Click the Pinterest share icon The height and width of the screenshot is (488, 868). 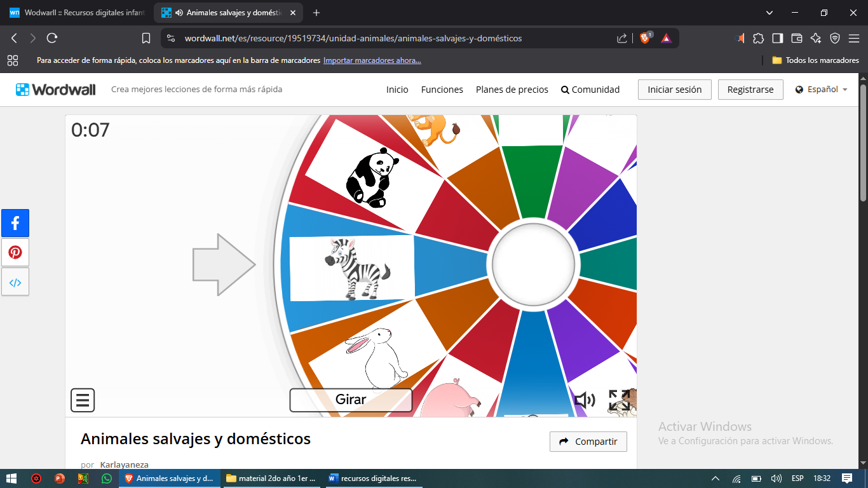(x=15, y=252)
